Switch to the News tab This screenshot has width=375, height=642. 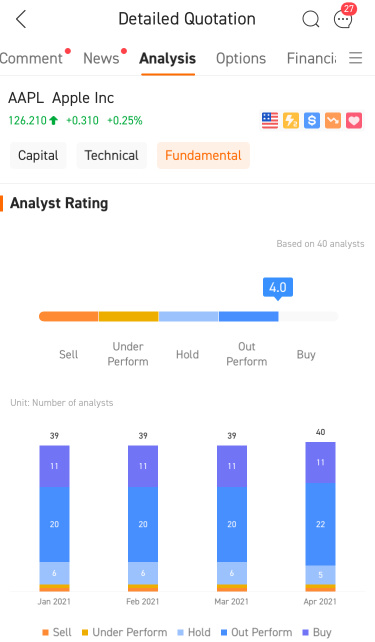pos(101,58)
